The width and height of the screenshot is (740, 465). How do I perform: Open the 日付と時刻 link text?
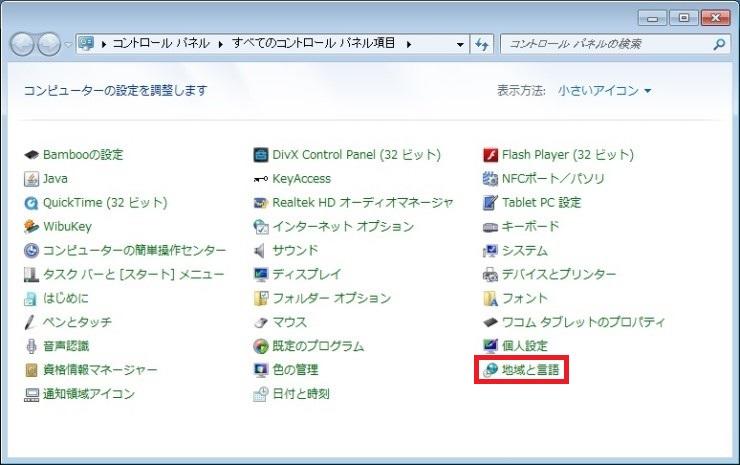pyautogui.click(x=301, y=394)
